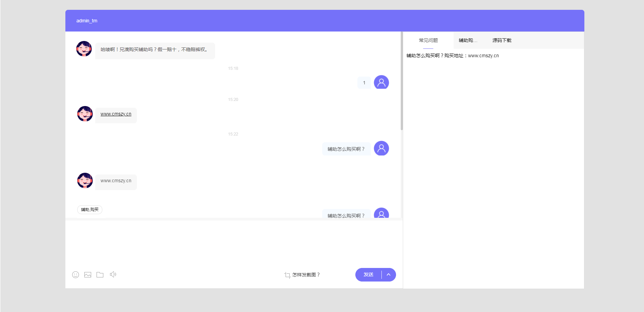Switch to the 源码下载 tab
Viewport: 644px width, 312px height.
pyautogui.click(x=502, y=40)
